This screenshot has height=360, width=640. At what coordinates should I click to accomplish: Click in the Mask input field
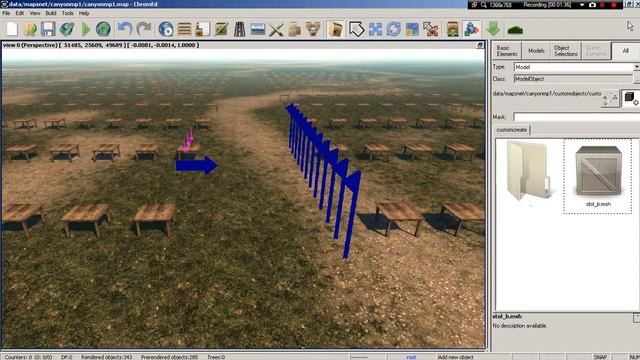point(576,117)
